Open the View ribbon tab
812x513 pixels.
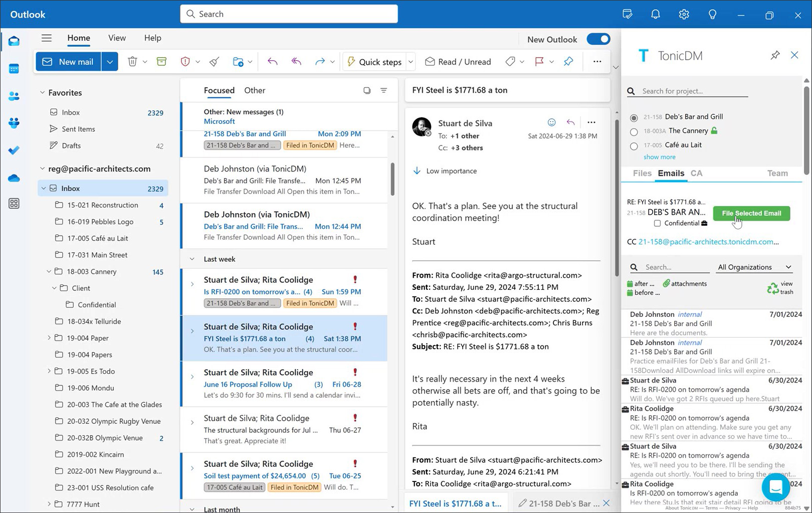coord(117,38)
